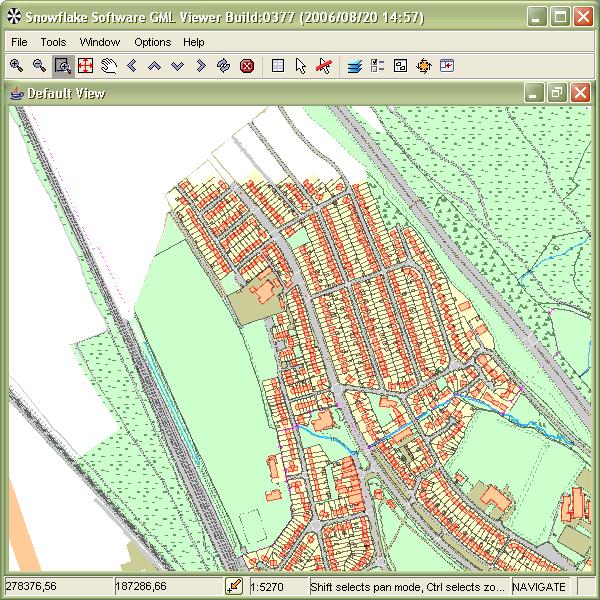Open the layers stack icon
Viewport: 600px width, 600px height.
[354, 66]
